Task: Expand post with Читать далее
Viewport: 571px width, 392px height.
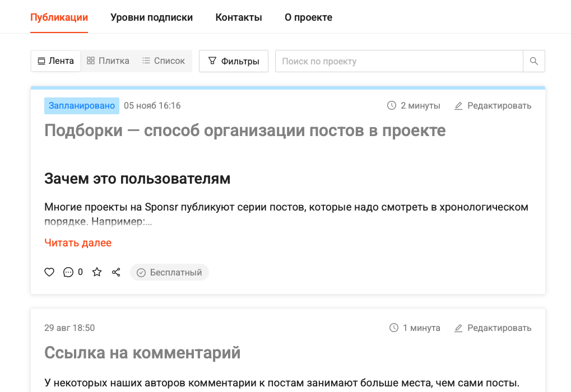Action: click(x=78, y=242)
